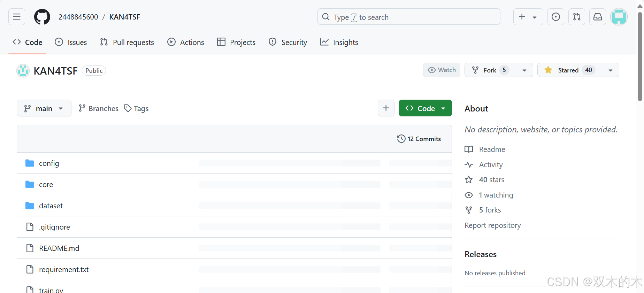644x293 pixels.
Task: View all Branches
Action: pos(99,108)
